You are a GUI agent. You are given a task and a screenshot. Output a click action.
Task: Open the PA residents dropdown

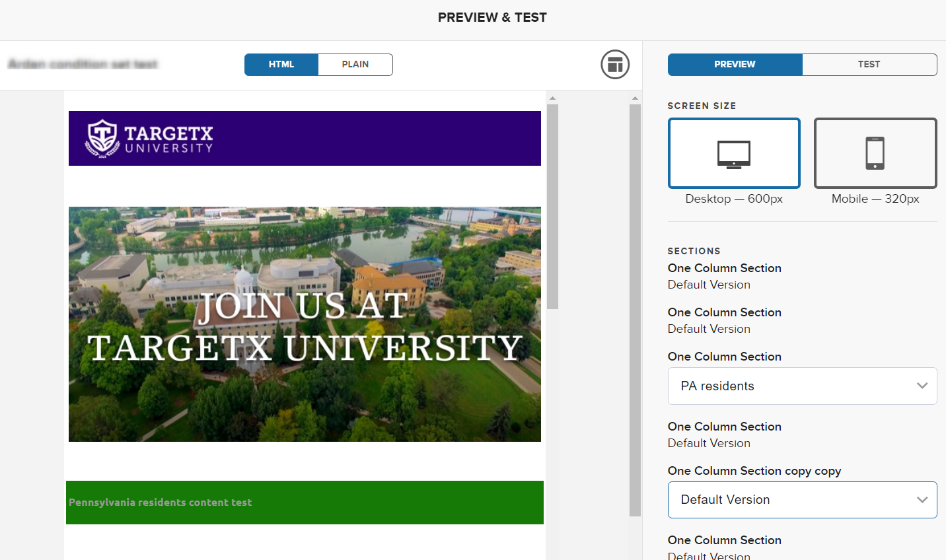(x=803, y=386)
